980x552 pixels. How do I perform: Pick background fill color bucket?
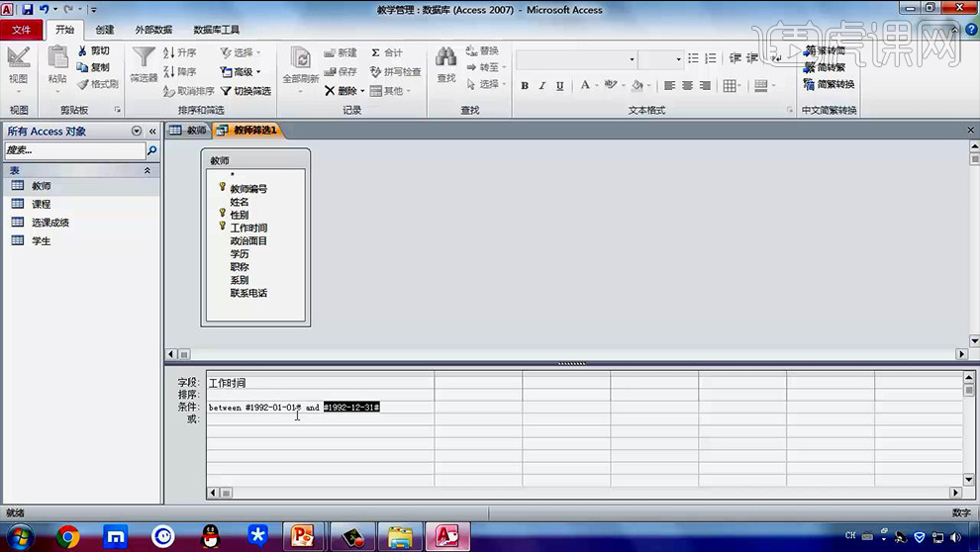click(x=637, y=85)
